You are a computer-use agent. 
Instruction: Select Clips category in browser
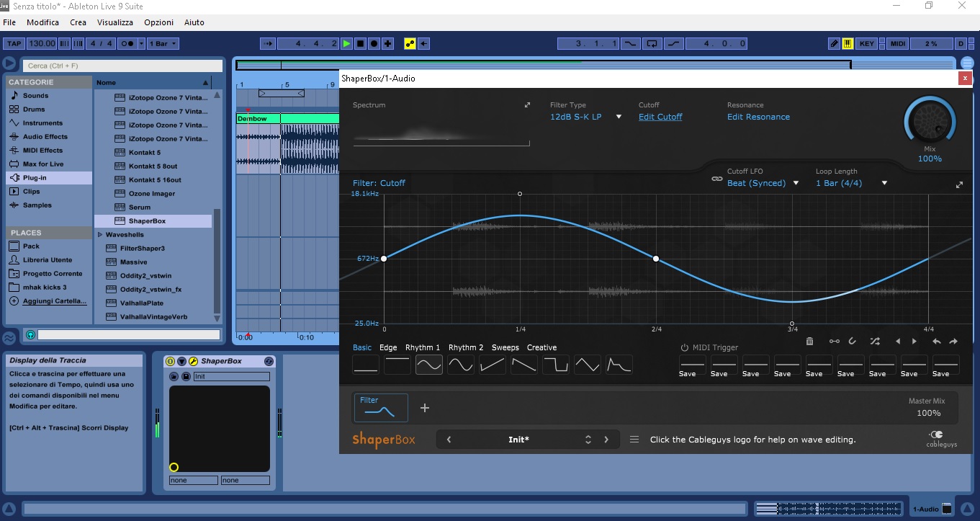[x=48, y=192]
